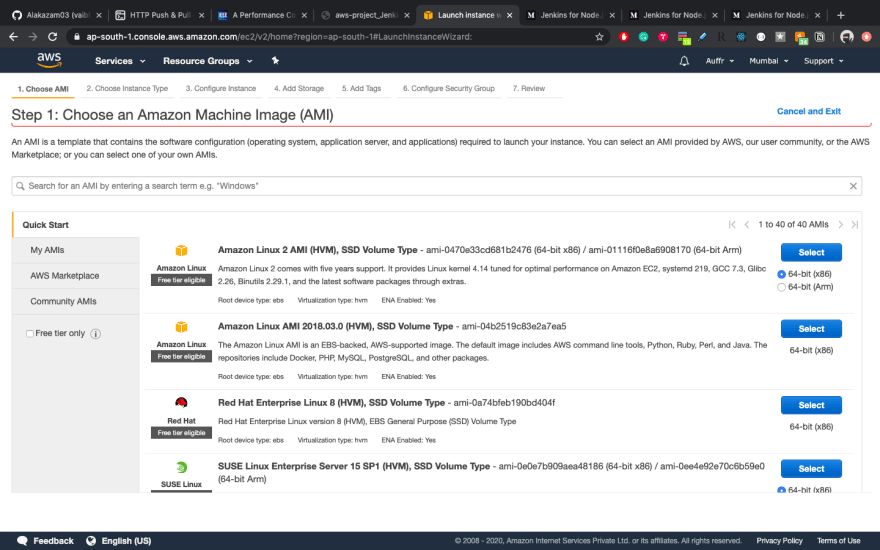
Task: Go forward with the browser forward arrow
Action: click(x=33, y=36)
